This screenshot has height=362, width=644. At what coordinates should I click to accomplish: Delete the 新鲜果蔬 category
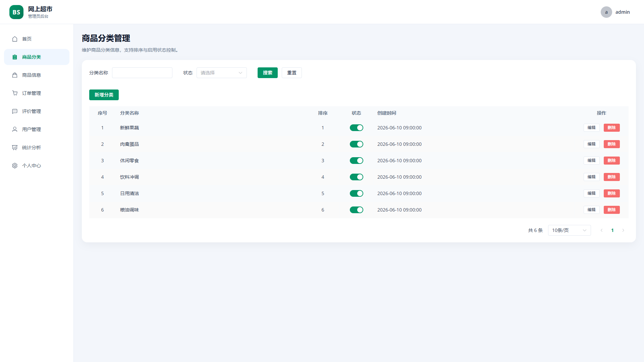click(611, 128)
